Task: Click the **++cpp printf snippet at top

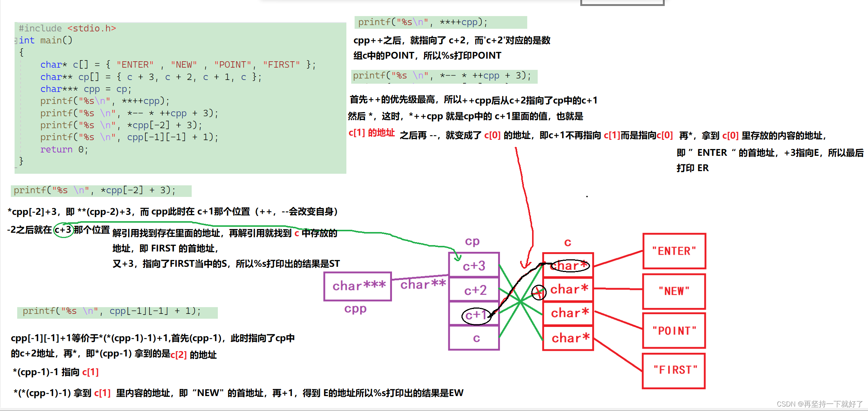Action: click(421, 22)
